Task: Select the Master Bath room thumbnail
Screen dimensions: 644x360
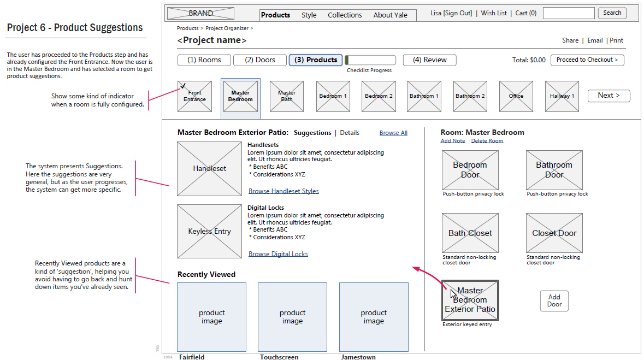Action: [286, 96]
